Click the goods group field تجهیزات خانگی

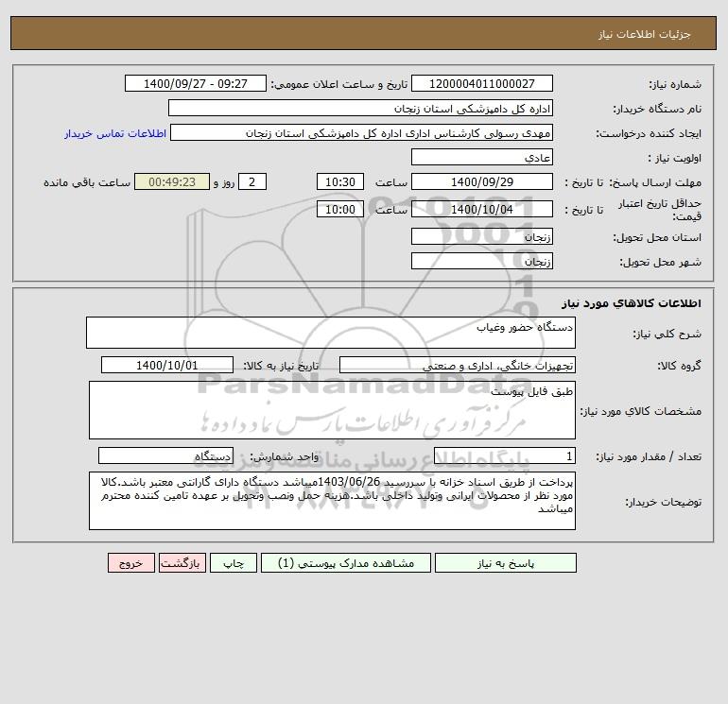(x=458, y=365)
